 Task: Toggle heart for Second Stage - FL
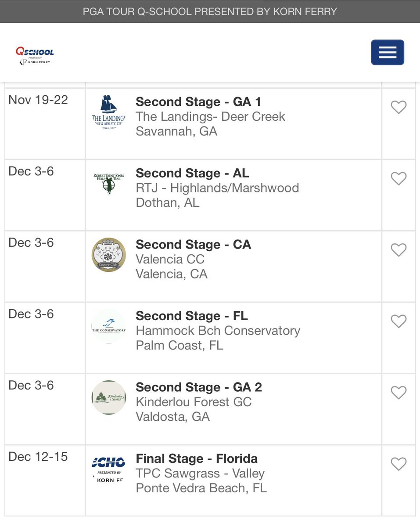point(398,321)
